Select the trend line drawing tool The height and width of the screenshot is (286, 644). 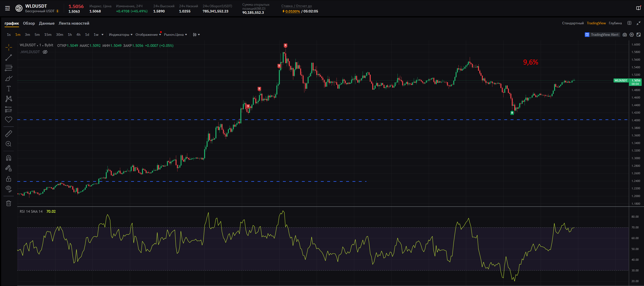(x=8, y=58)
